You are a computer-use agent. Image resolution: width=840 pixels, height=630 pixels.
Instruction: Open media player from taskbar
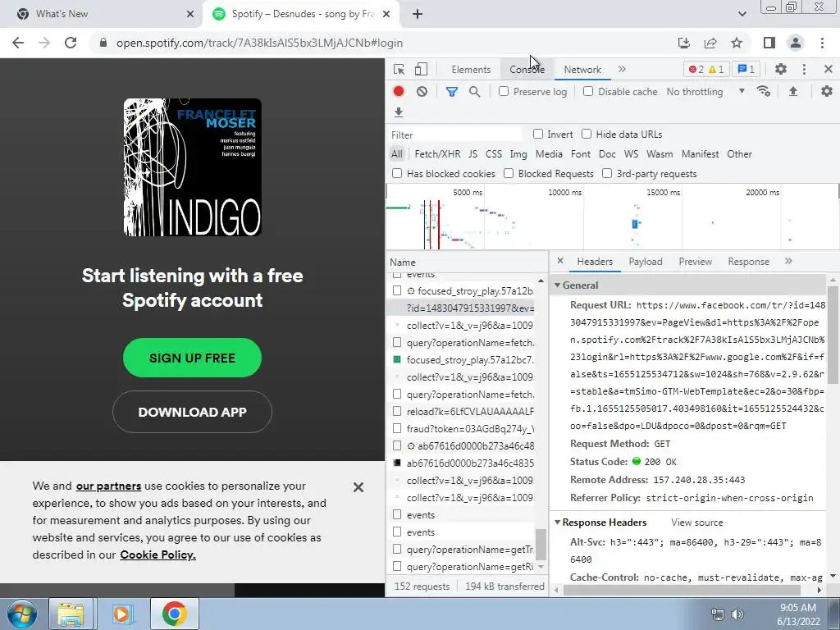pos(121,614)
